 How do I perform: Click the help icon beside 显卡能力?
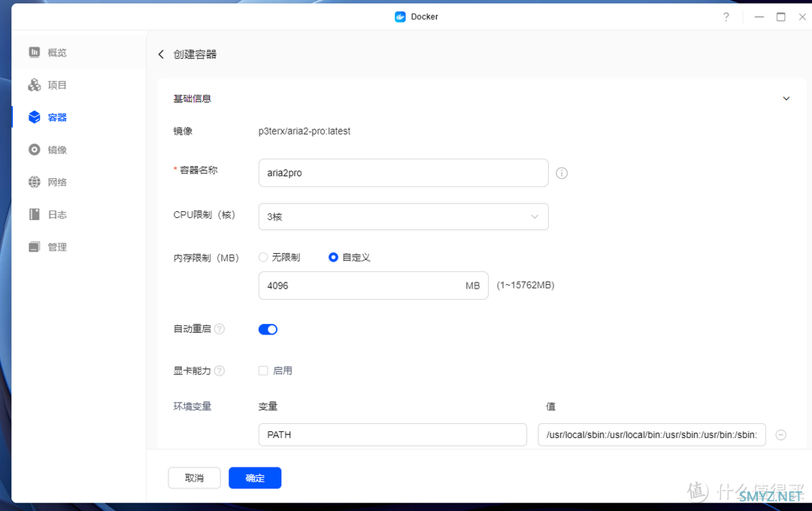coord(220,370)
